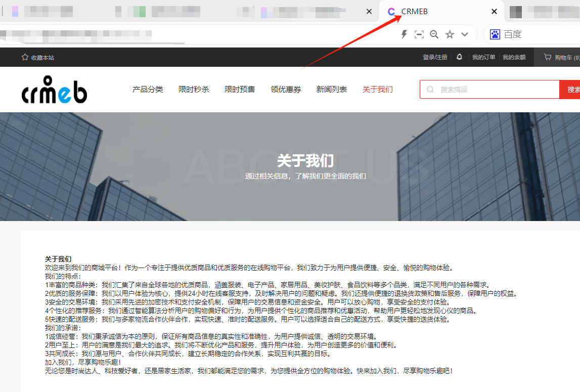Screen dimensions: 580x392
Task: Open the 新闻列表 news list
Action: pos(332,90)
